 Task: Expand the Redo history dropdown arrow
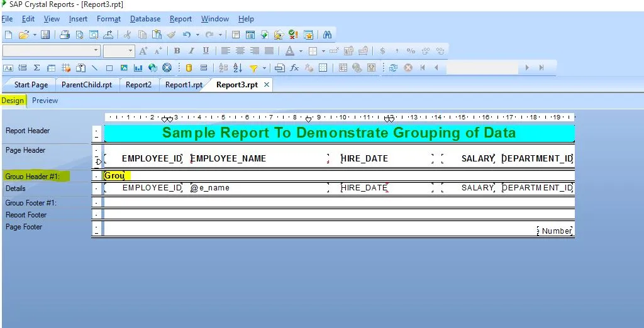(221, 35)
